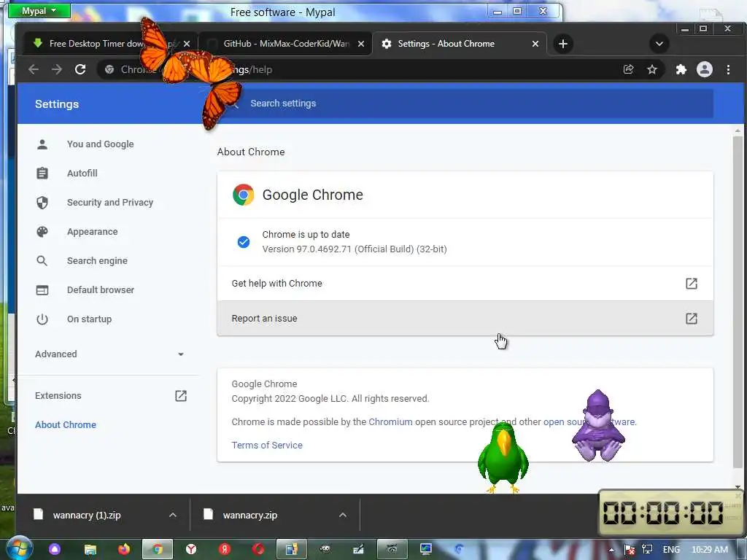Click the share page icon in address bar
747x560 pixels.
(628, 69)
